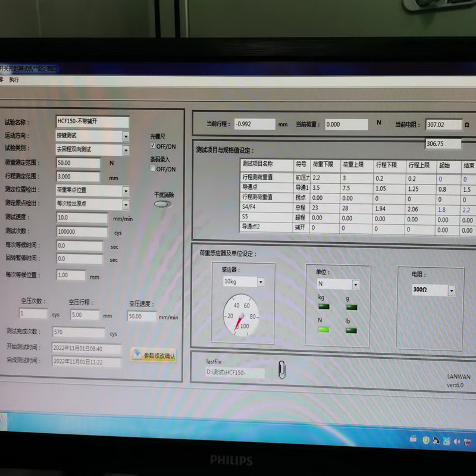The image size is (476, 476).
Task: Click the paperclip icon beside lastfile path
Action: coord(281,370)
